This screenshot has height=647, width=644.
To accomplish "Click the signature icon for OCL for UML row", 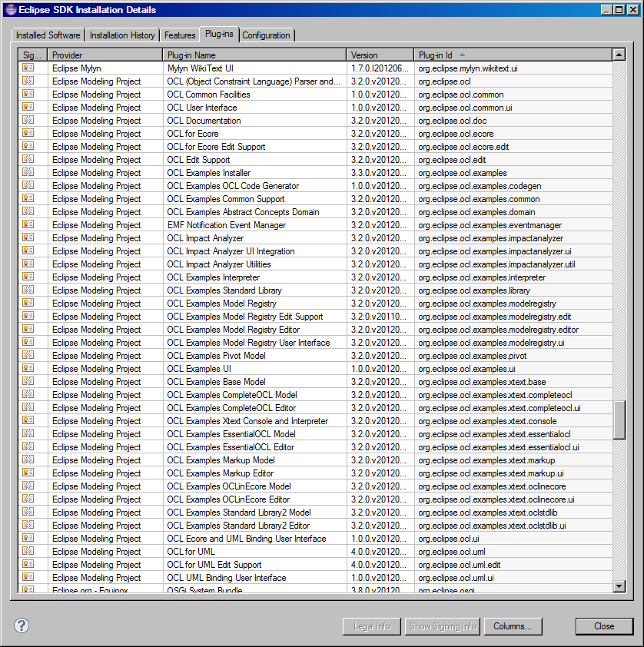I will tap(28, 551).
